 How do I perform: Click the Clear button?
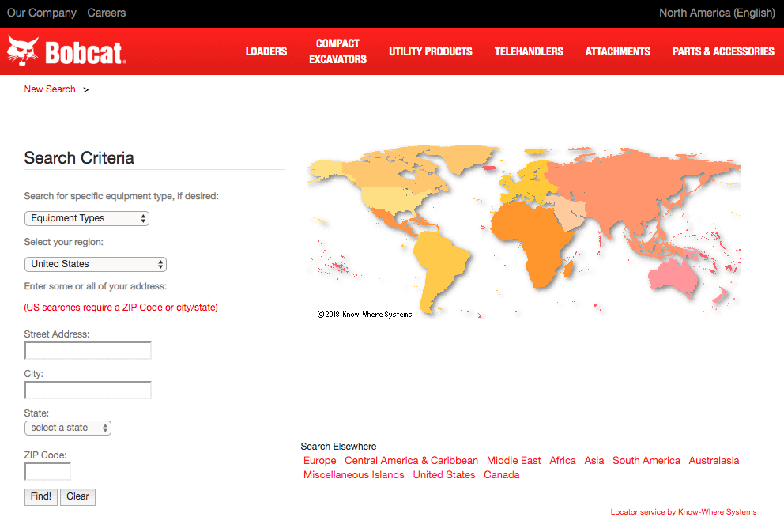click(78, 497)
